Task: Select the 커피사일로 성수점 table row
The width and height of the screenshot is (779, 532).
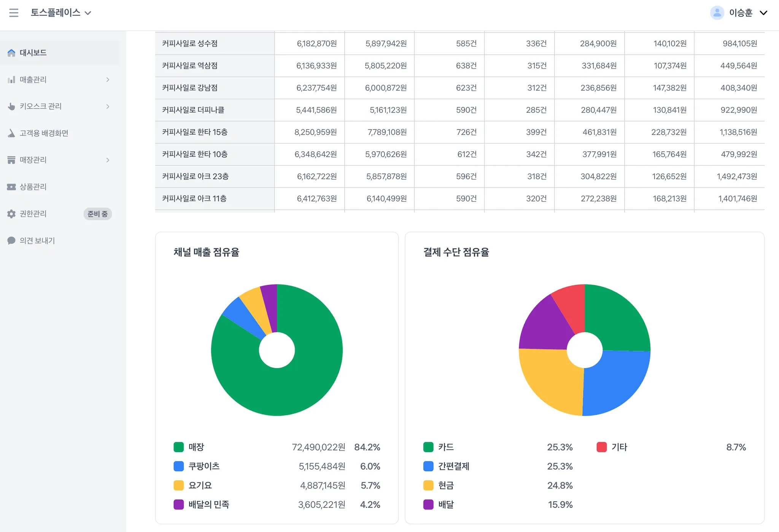Action: coord(215,43)
